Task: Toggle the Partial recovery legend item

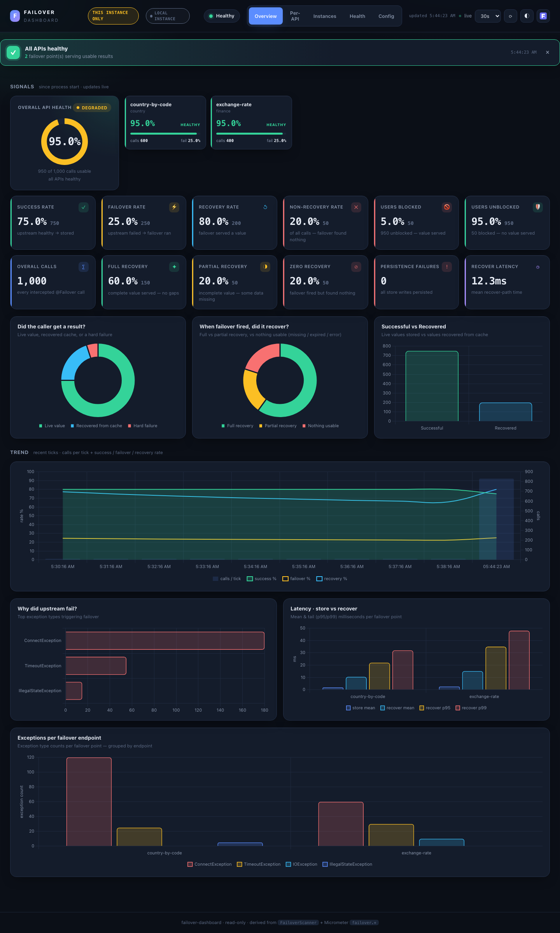Action: tap(278, 426)
